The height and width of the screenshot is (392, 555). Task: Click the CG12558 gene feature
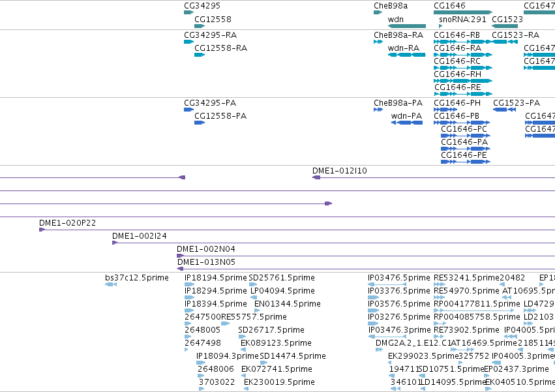pos(200,26)
